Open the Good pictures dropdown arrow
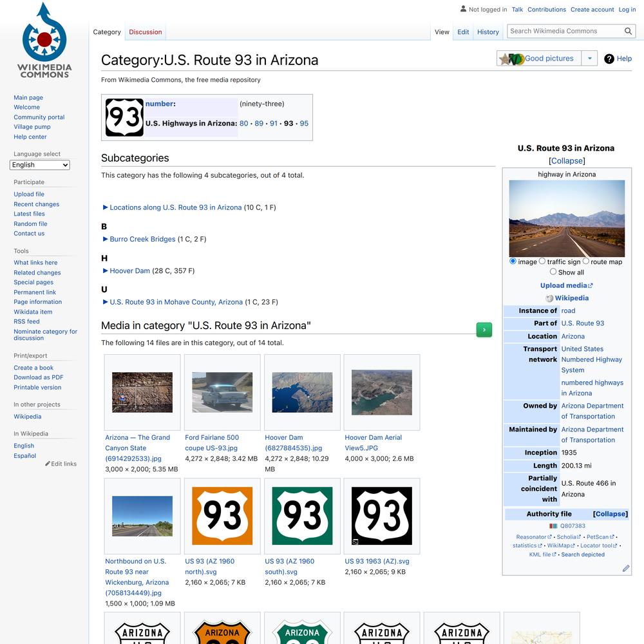The image size is (644, 644). click(x=590, y=59)
